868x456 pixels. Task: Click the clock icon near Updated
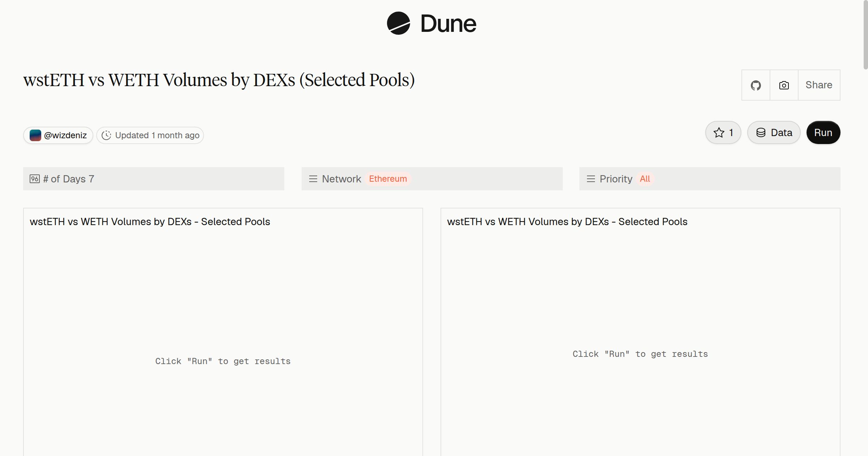pos(106,135)
